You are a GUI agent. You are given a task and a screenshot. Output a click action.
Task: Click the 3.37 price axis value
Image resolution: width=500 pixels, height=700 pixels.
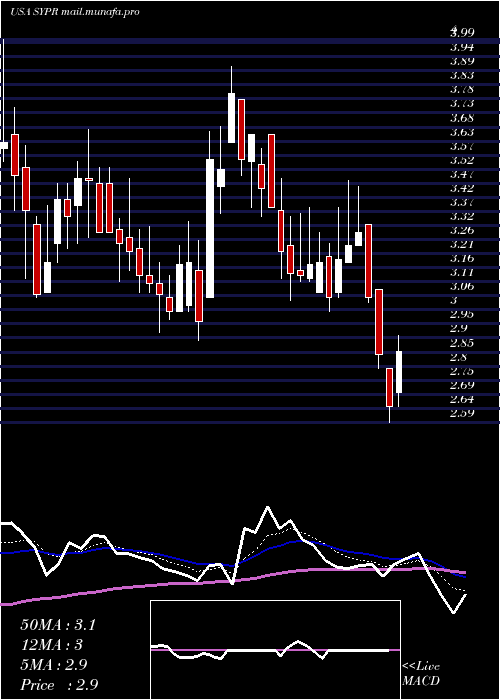(462, 202)
